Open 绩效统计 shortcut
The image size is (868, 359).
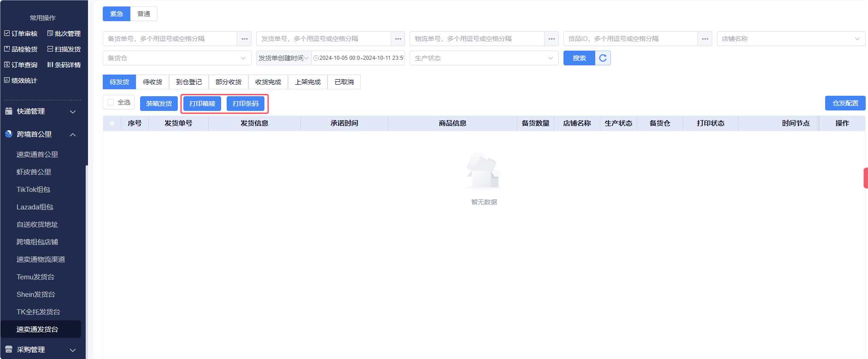21,81
